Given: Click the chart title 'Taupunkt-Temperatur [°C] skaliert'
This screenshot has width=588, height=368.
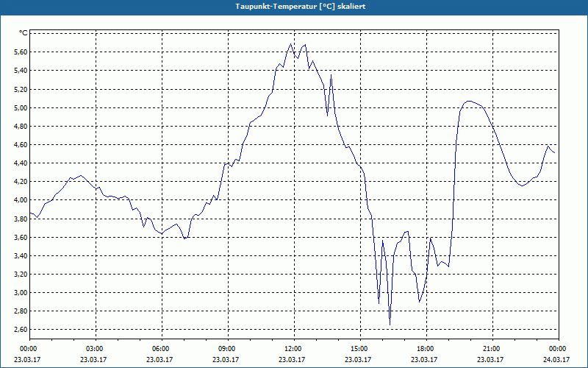Looking at the screenshot, I should point(301,7).
